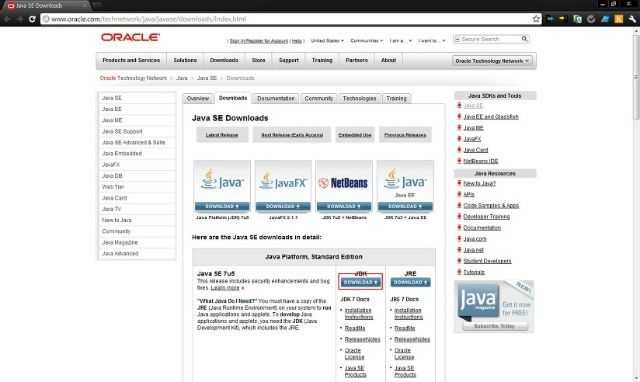The width and height of the screenshot is (640, 382).
Task: Reload the page with the refresh icon
Action: tap(32, 19)
